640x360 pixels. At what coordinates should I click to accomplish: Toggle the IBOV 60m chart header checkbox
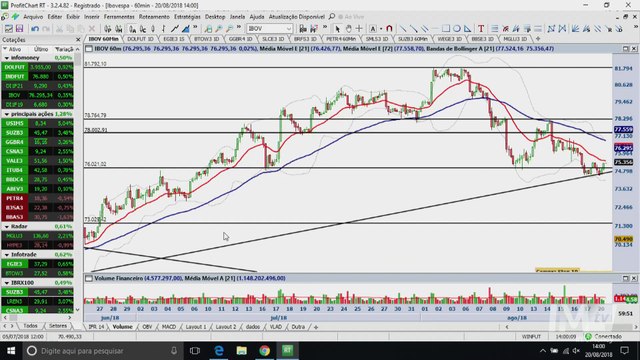[89, 49]
